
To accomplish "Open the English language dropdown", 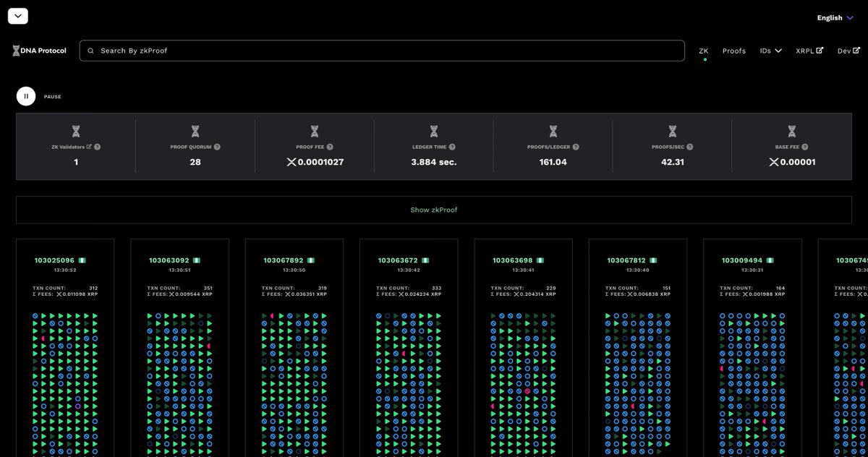I will click(835, 17).
